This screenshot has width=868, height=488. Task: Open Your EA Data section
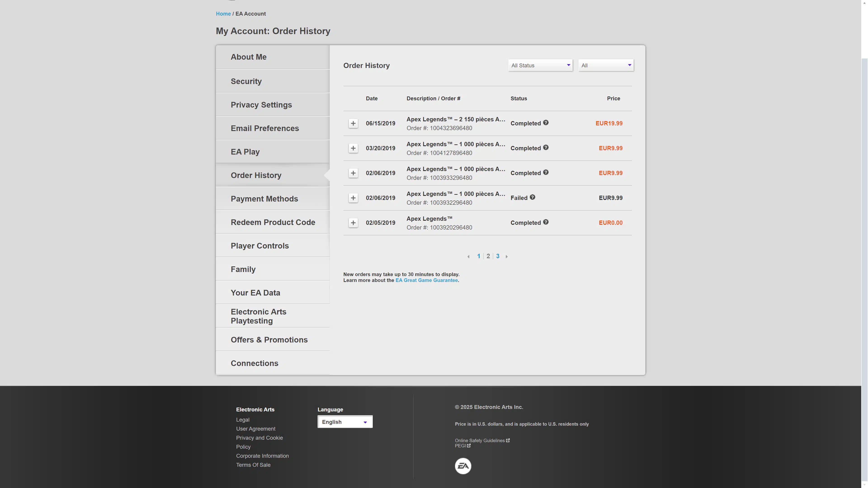(x=273, y=293)
